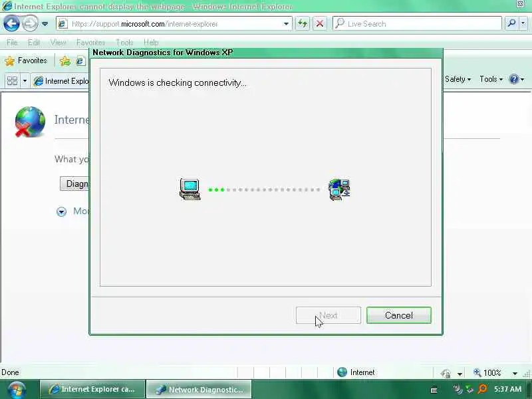The image size is (532, 399).
Task: Switch to Network Diagnostics taskbar button
Action: [199, 389]
